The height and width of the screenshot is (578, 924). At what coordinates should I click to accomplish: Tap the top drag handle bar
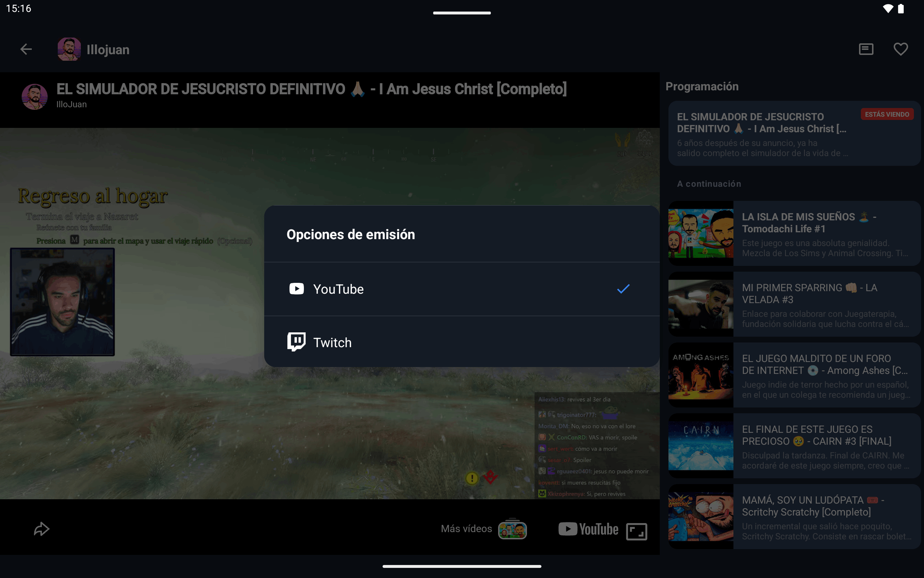(462, 13)
